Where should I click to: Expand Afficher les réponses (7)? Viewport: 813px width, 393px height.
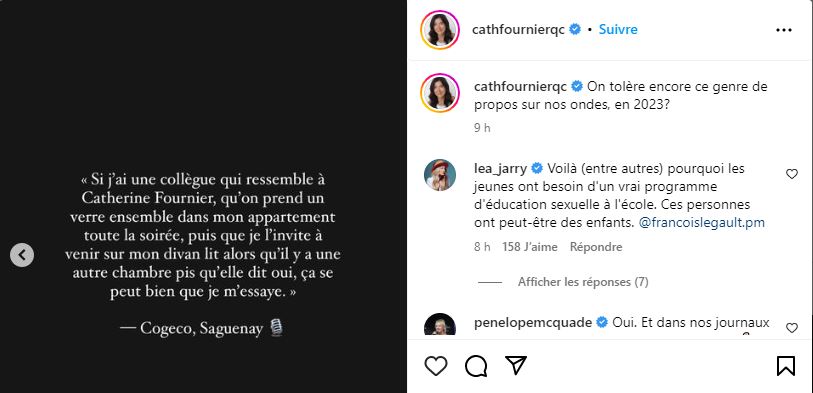[x=583, y=282]
